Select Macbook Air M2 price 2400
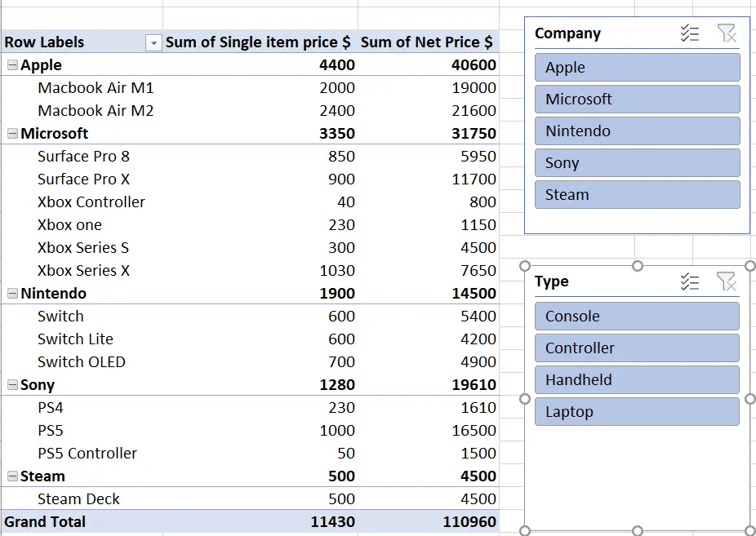The image size is (756, 536). click(337, 111)
